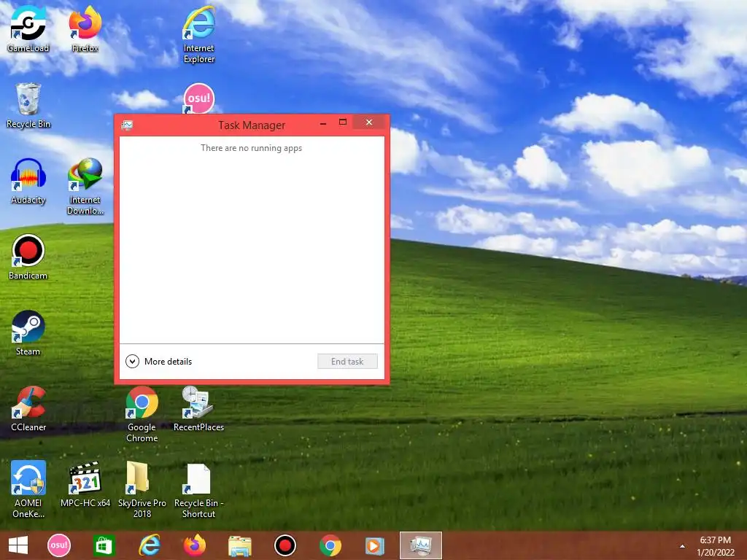Viewport: 747px width, 560px height.
Task: Select the Recycle Bin - Shortcut icon
Action: tap(198, 489)
